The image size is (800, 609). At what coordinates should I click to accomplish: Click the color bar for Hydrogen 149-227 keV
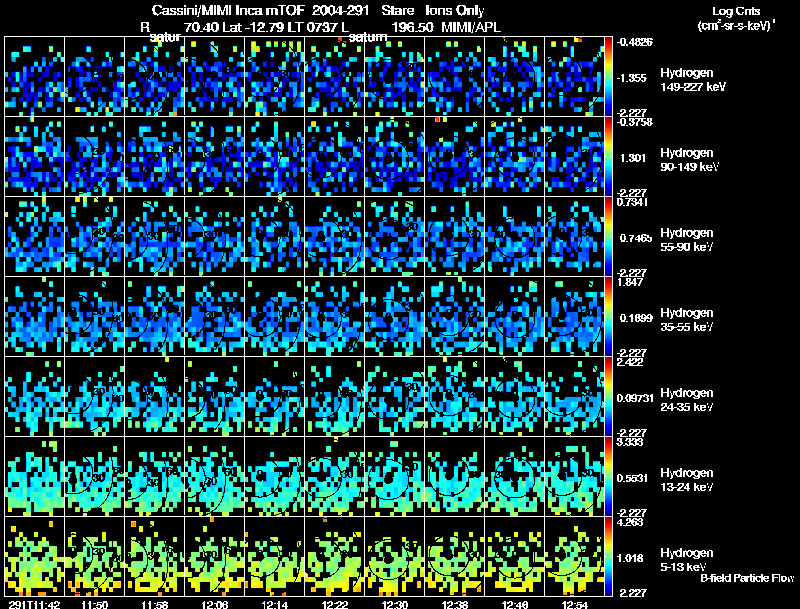click(x=608, y=77)
